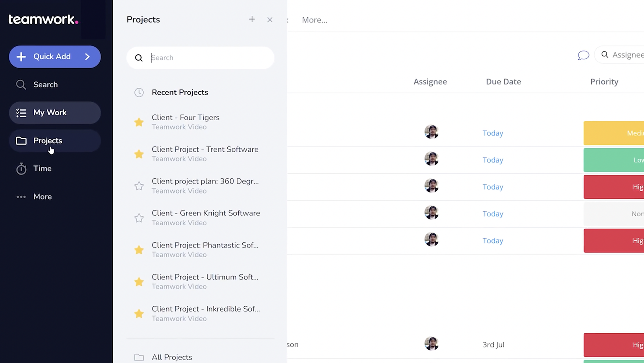The width and height of the screenshot is (644, 363).
Task: Unstar Client - Four Tigers project
Action: coord(139,122)
